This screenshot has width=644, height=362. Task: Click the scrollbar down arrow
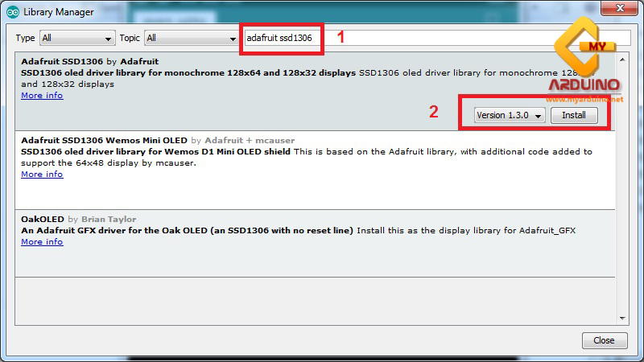[621, 315]
